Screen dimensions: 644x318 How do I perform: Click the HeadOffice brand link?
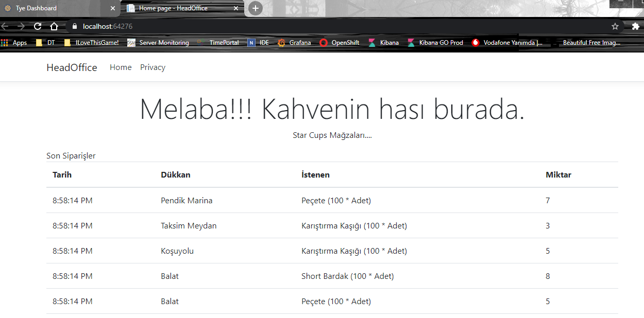point(72,67)
